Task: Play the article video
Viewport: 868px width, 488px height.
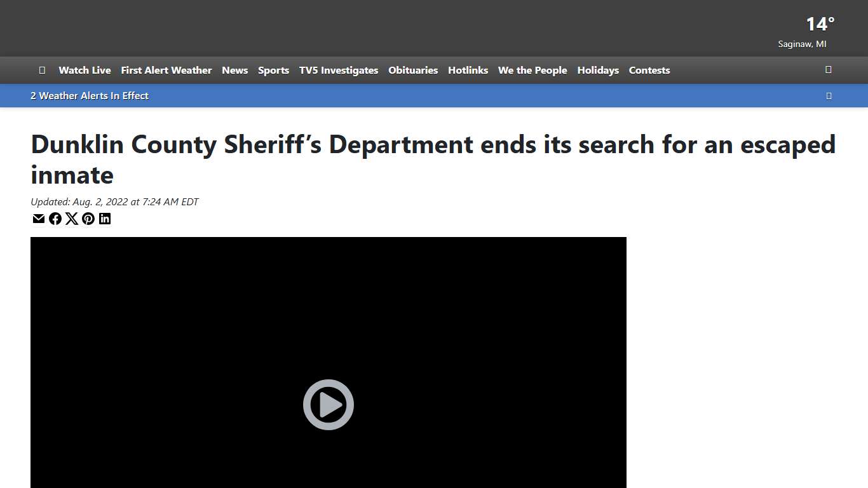Action: coord(328,404)
